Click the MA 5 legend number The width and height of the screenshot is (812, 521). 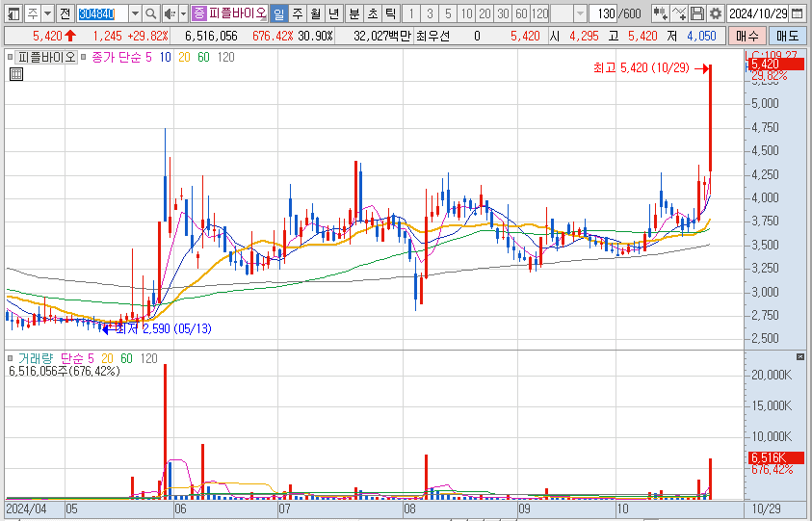[148, 58]
